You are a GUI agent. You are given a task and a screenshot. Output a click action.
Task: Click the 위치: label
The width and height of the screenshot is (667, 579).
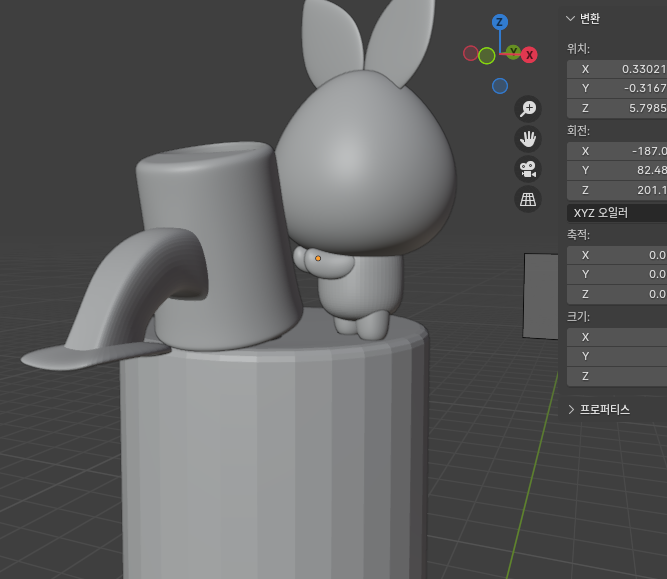578,49
